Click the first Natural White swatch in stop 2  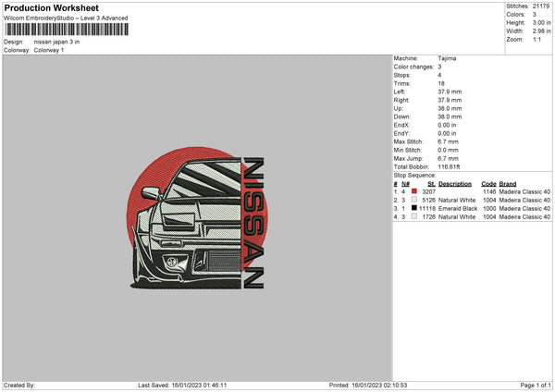tap(414, 200)
